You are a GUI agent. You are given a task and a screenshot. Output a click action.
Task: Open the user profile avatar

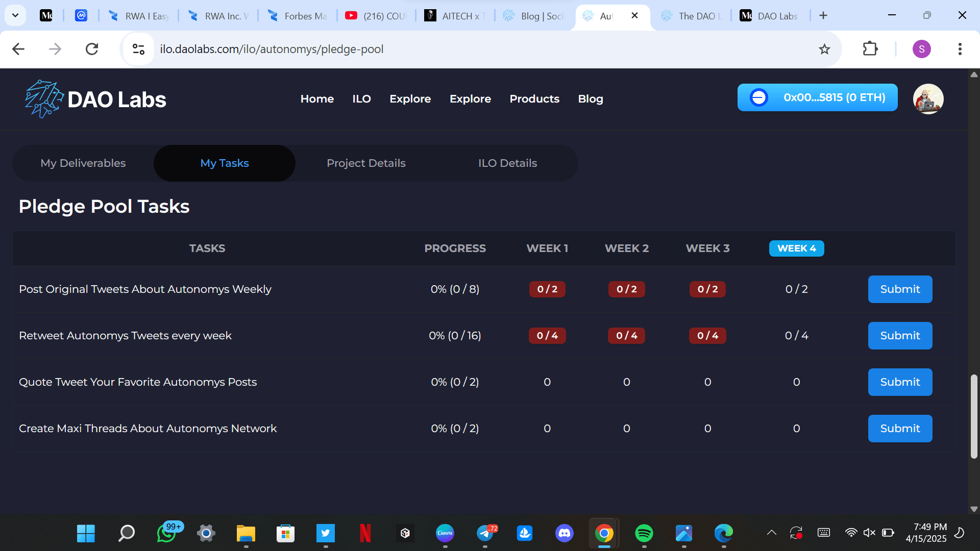pos(928,98)
